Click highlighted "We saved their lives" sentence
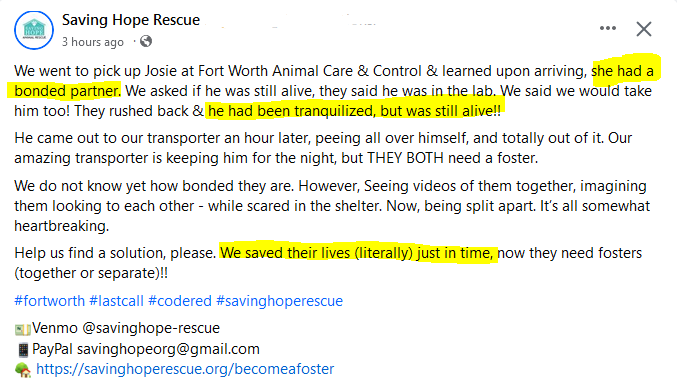 (x=285, y=253)
